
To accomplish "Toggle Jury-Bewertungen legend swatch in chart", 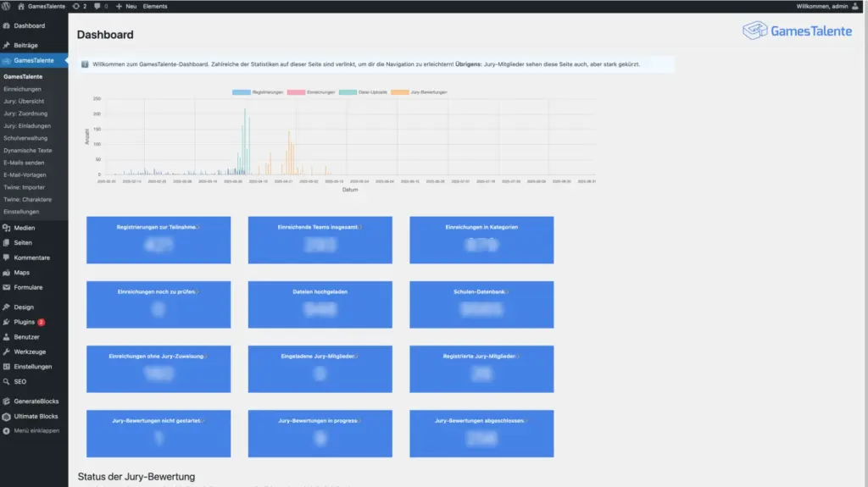I will [x=400, y=91].
